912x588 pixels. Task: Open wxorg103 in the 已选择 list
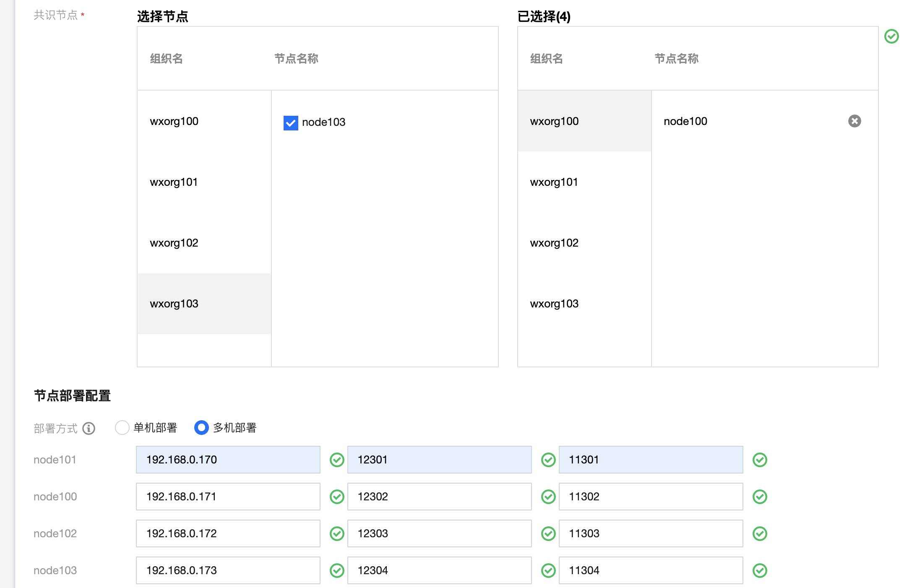[x=554, y=304]
